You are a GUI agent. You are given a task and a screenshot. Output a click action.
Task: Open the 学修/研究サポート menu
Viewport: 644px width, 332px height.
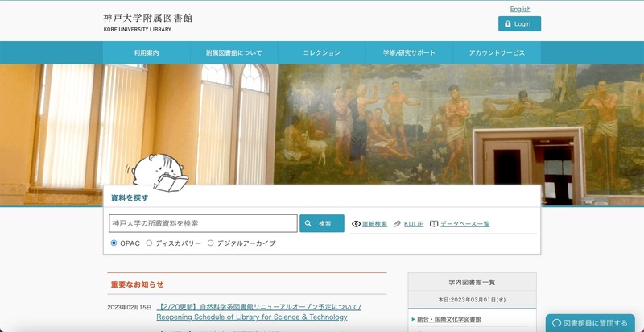tap(409, 53)
